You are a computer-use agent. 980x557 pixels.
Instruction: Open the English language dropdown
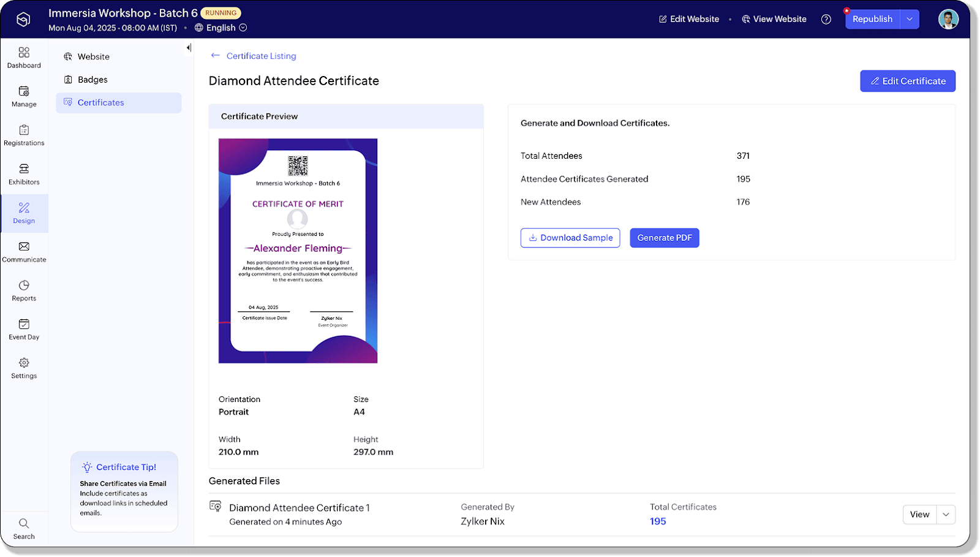click(221, 28)
